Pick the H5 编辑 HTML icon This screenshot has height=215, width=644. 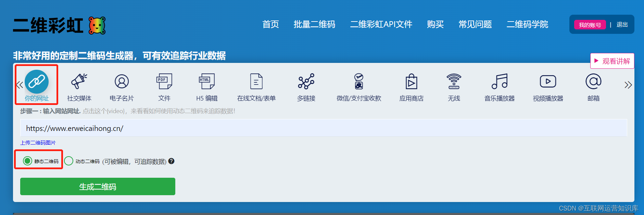207,81
